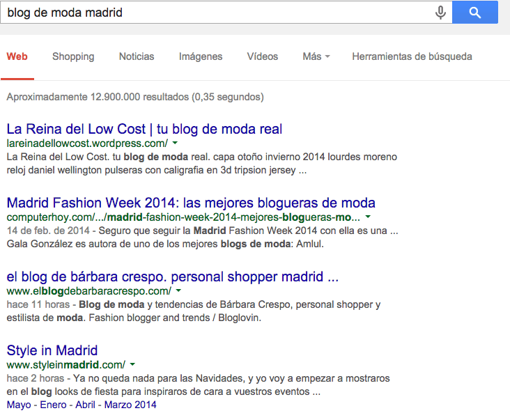Select the Web tab
510x420 pixels.
tap(17, 56)
